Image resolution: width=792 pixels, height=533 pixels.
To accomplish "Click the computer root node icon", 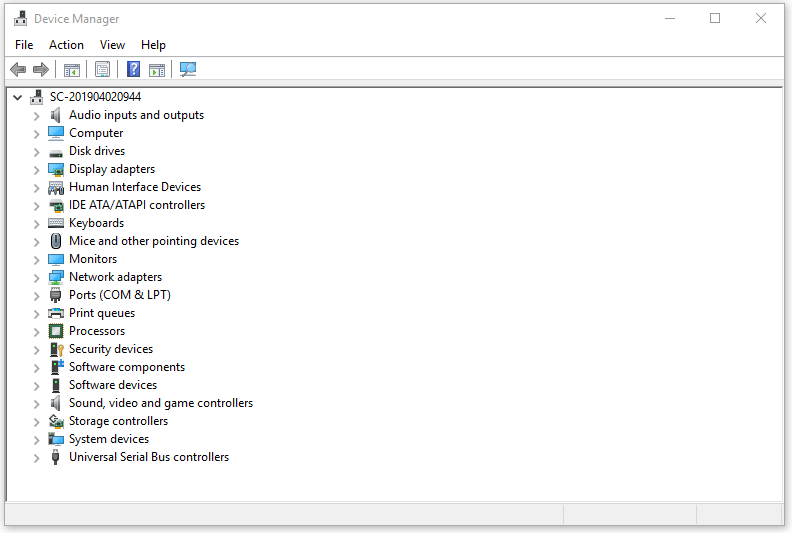I will (x=36, y=97).
